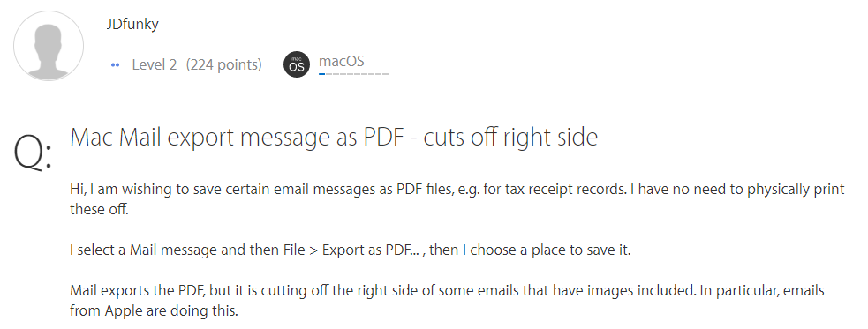868x329 pixels.
Task: Click the progress bar under macOS
Action: pyautogui.click(x=353, y=73)
